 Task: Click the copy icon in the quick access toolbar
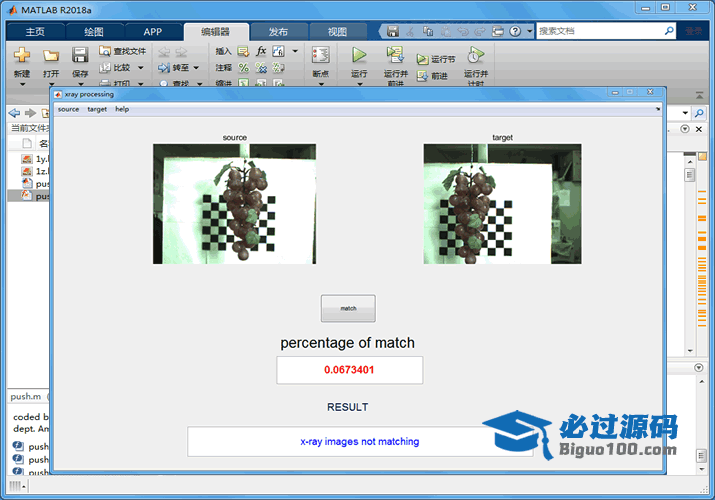(x=428, y=31)
